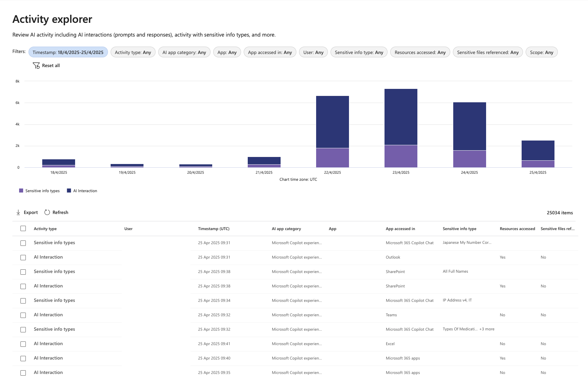Select the 23/4/2025 AI Interaction bar

point(401,117)
